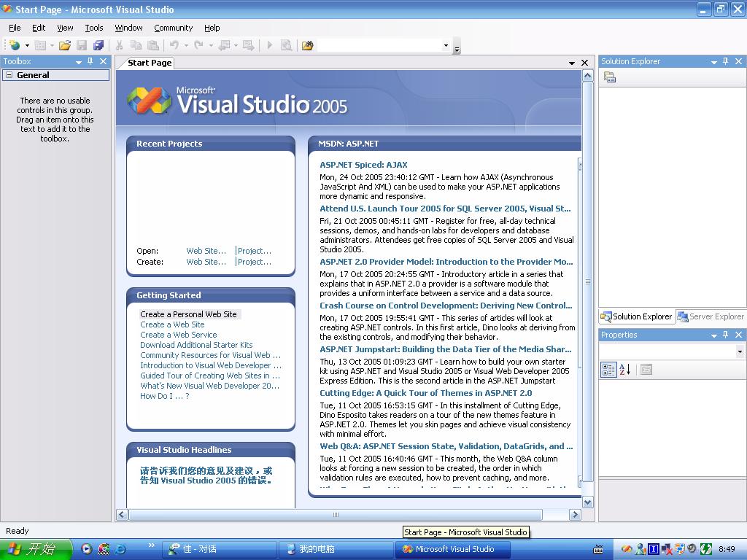Open the dropdown arrow beside New Web Site icon
Image resolution: width=747 pixels, height=560 pixels.
pyautogui.click(x=27, y=45)
